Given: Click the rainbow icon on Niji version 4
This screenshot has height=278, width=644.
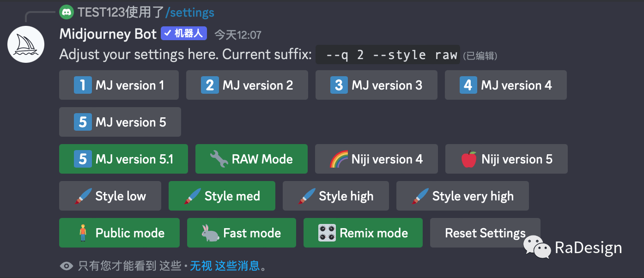Looking at the screenshot, I should tap(339, 159).
